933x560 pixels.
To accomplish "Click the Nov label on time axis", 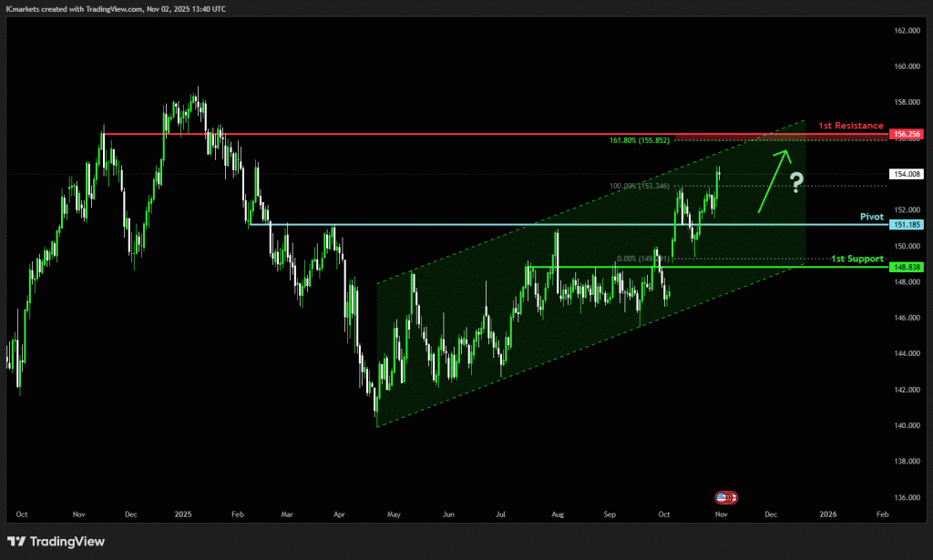I will coord(721,514).
